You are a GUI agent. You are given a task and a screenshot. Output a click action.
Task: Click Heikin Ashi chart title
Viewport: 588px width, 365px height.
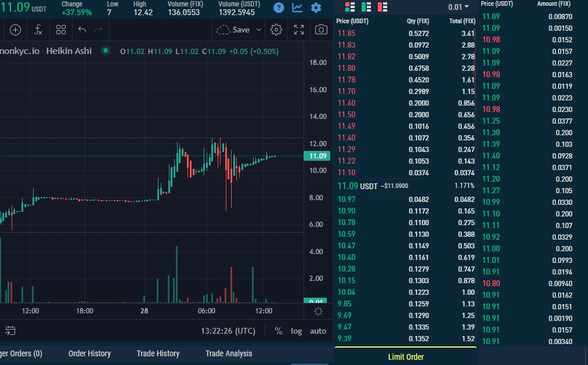click(x=68, y=51)
